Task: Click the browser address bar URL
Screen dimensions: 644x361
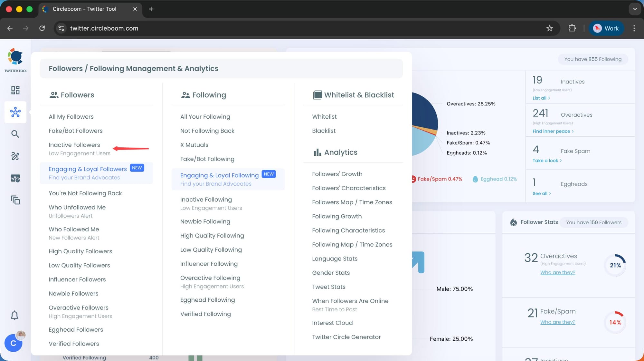Action: [x=104, y=28]
